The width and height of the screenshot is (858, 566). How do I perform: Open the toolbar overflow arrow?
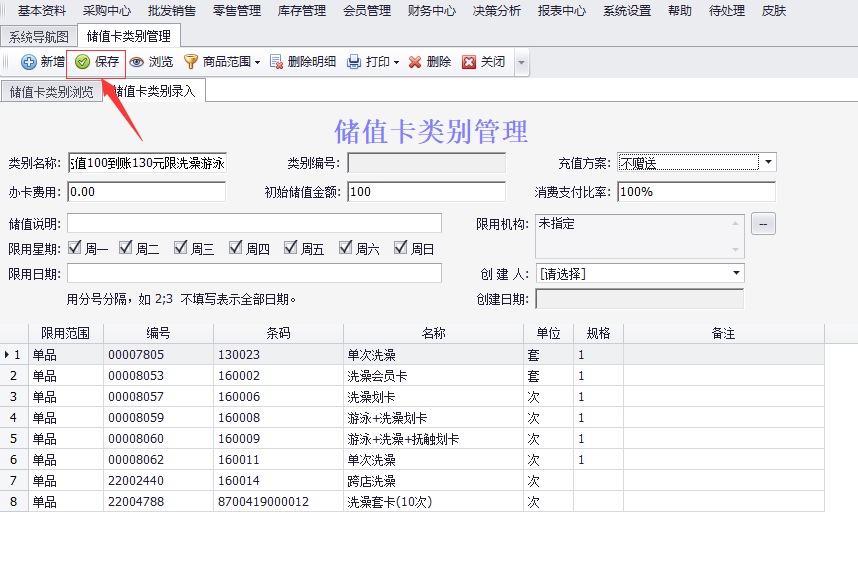tap(521, 62)
